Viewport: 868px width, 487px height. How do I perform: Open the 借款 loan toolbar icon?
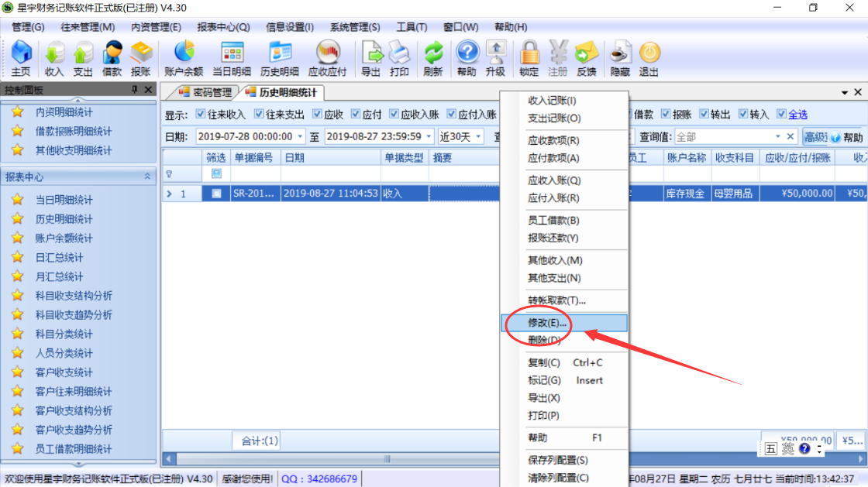tap(112, 58)
